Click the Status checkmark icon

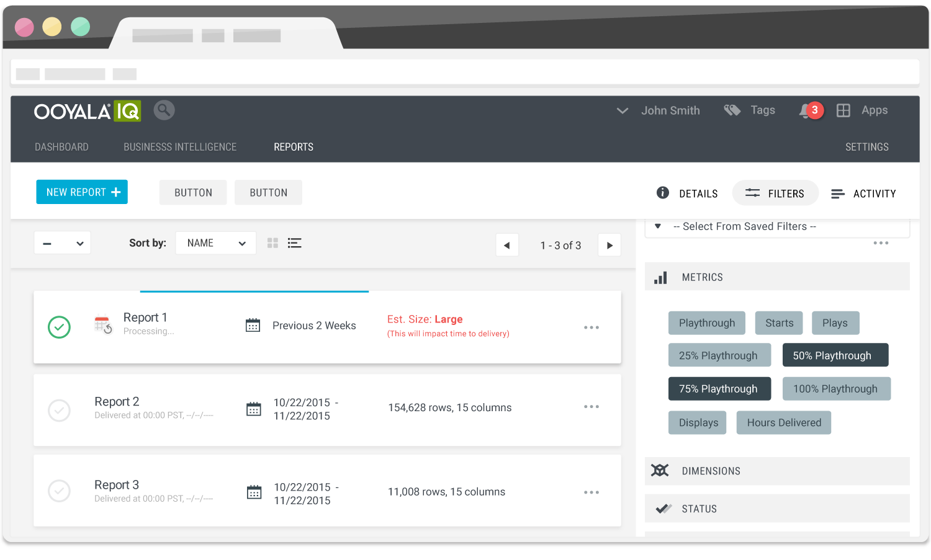663,509
